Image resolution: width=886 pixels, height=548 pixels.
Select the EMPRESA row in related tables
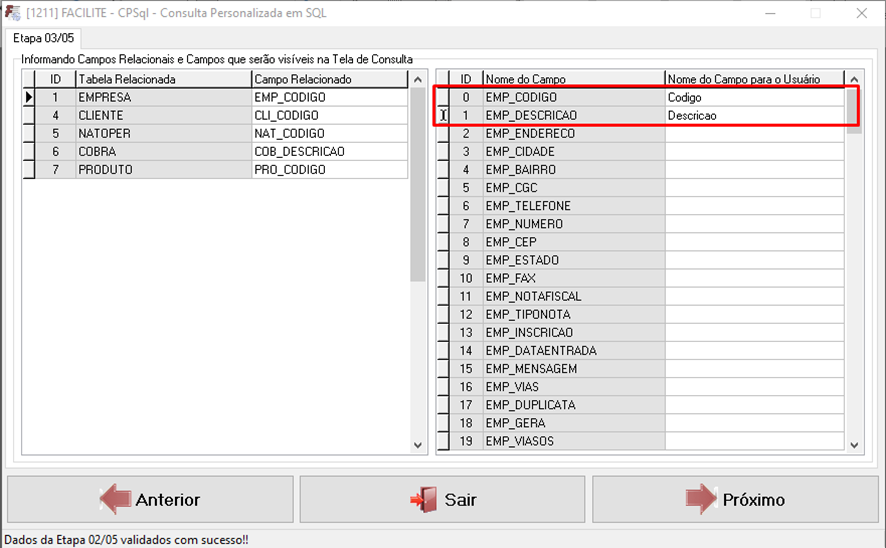[162, 98]
